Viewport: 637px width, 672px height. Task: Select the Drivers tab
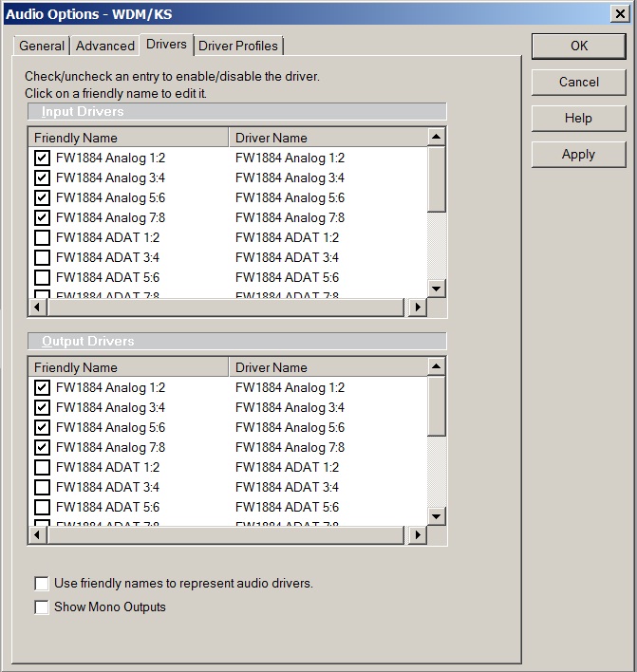click(x=166, y=45)
